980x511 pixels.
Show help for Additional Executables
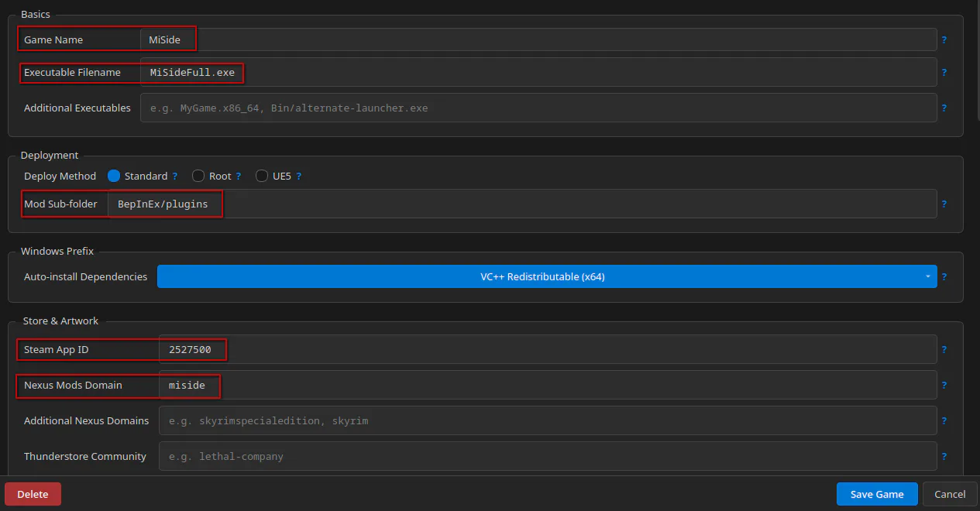tap(944, 108)
